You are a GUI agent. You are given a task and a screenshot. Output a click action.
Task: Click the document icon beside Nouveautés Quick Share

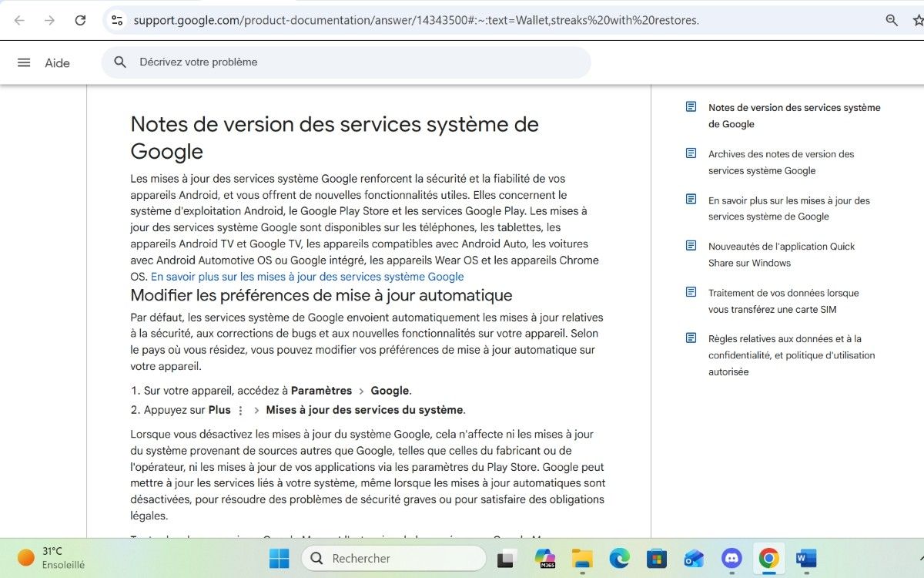pyautogui.click(x=691, y=246)
